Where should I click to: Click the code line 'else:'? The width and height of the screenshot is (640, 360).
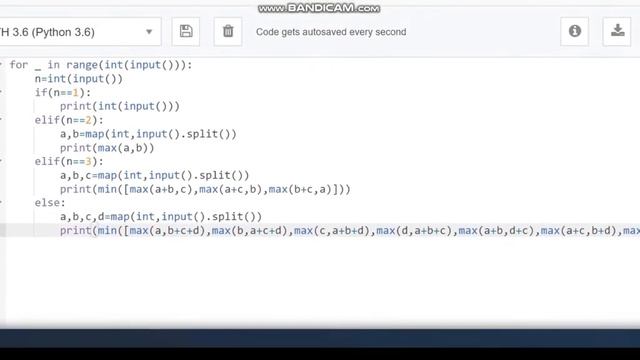[x=50, y=203]
